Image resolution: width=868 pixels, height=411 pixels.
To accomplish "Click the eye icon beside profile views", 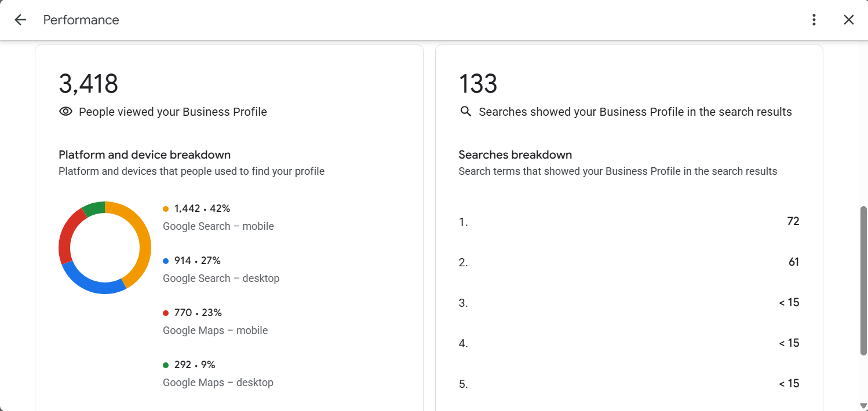I will [x=65, y=112].
